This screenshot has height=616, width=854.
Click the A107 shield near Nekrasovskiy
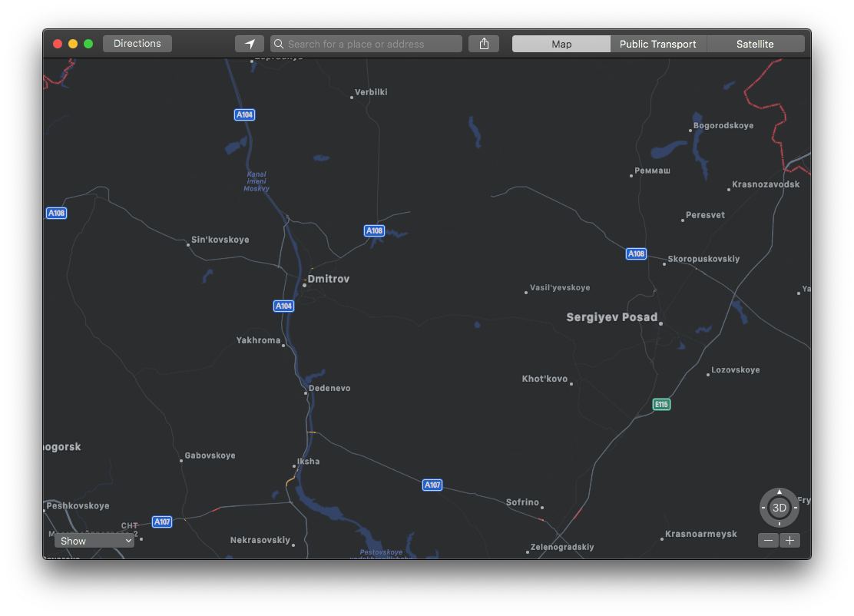coord(162,522)
